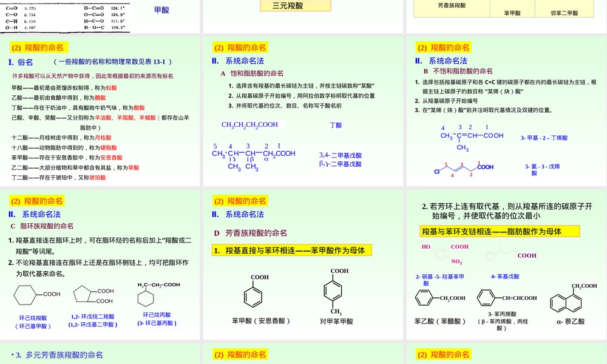
Task: Click the heading 'Ⅰ. 俗名'
Action: pos(21,62)
